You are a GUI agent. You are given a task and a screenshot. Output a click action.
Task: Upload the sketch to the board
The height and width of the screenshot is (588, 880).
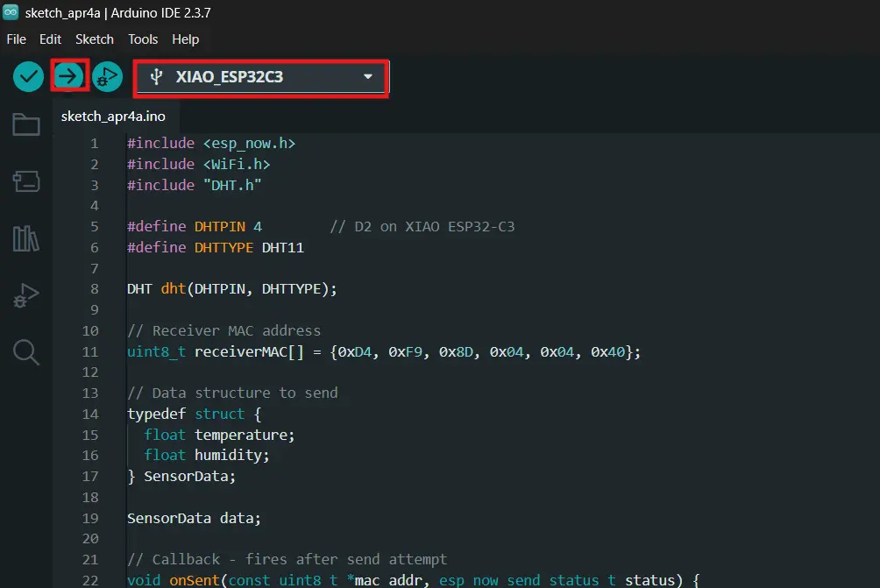(x=68, y=76)
